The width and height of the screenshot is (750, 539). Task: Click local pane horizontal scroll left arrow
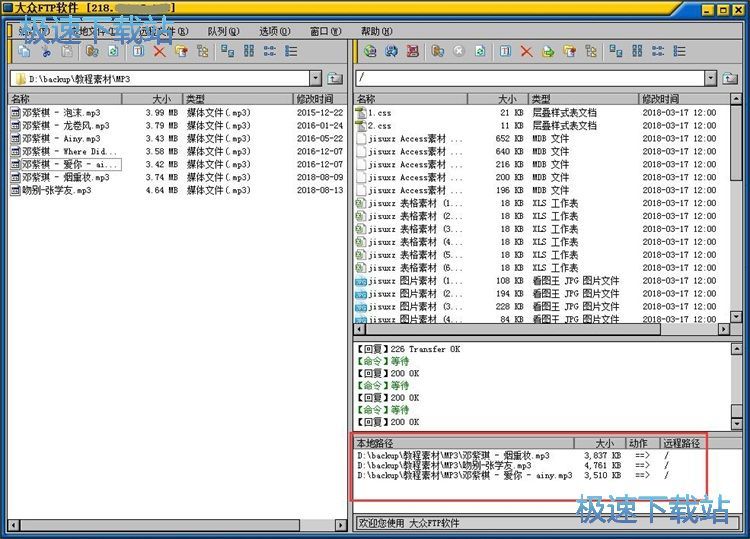point(14,525)
